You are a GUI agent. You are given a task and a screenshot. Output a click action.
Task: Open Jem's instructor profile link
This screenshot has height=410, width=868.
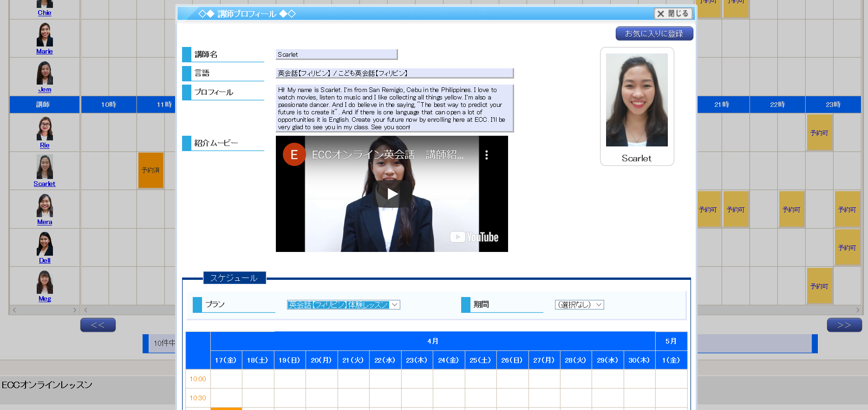[45, 90]
